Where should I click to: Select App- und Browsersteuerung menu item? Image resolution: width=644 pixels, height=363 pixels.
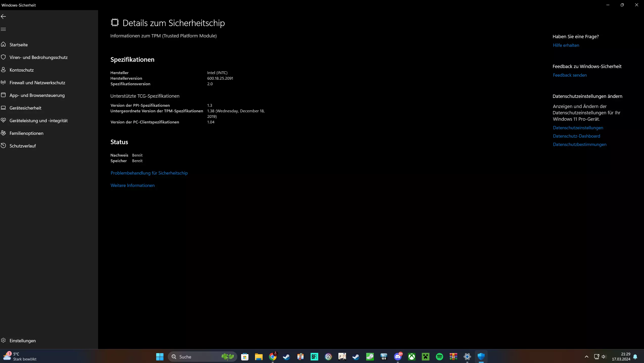tap(37, 95)
